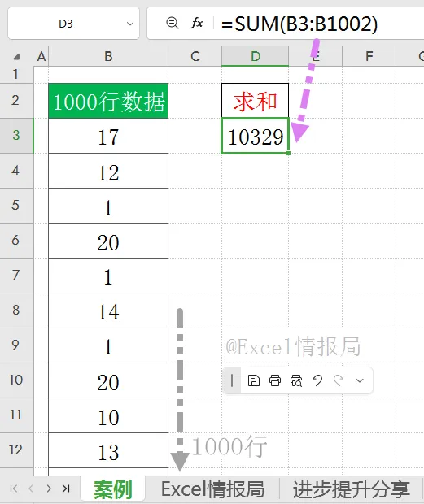This screenshot has width=424, height=504.
Task: Click the Name Box showing D3
Action: pyautogui.click(x=74, y=24)
